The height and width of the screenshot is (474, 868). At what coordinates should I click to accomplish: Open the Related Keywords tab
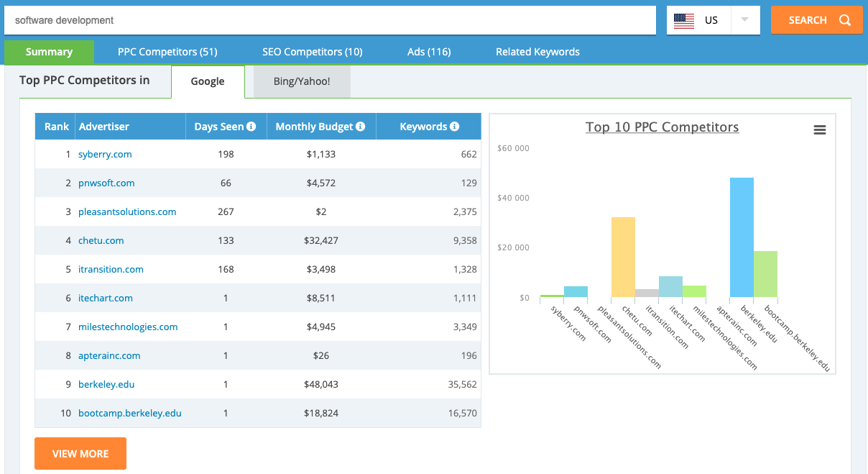(537, 52)
